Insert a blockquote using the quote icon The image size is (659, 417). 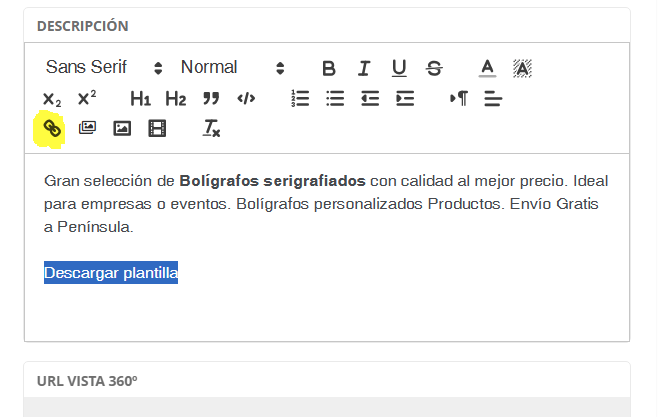point(211,98)
